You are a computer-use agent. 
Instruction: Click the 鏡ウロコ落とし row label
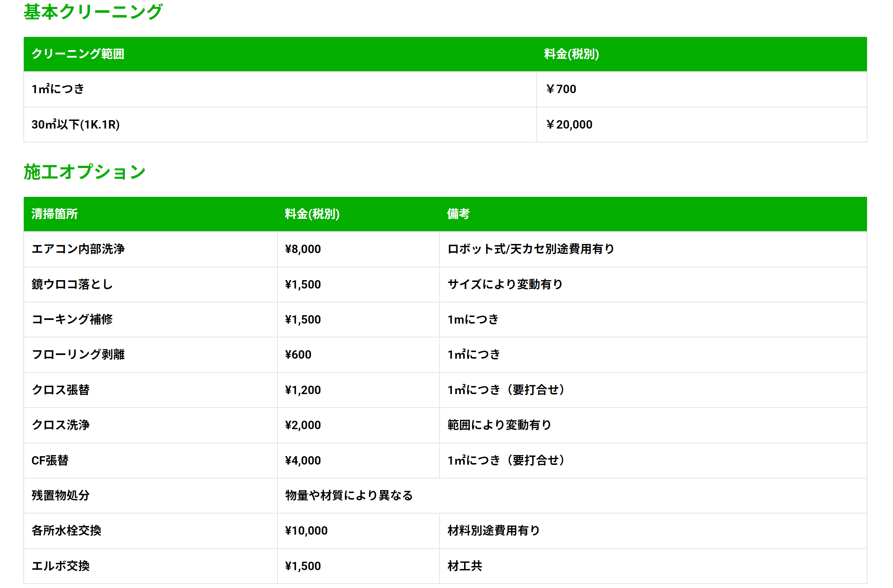(72, 285)
